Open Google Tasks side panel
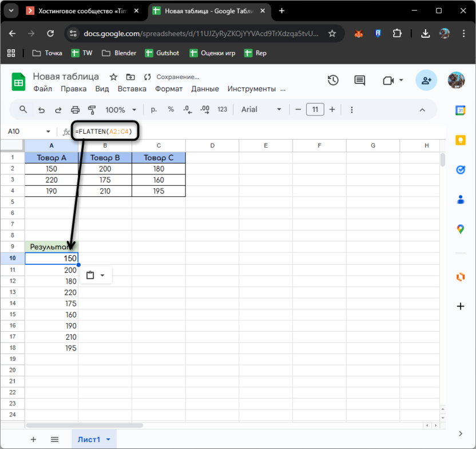Image resolution: width=476 pixels, height=449 pixels. [x=461, y=170]
